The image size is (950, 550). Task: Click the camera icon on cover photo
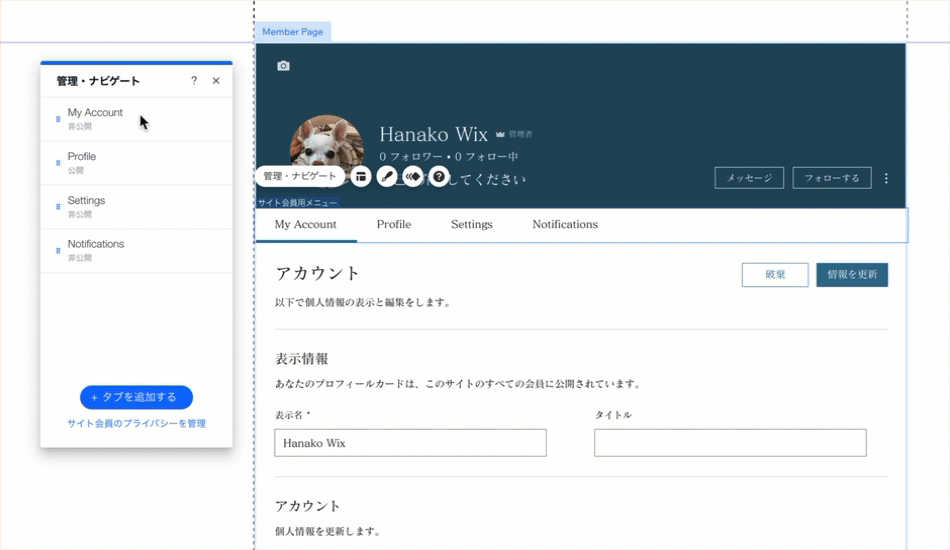click(283, 66)
